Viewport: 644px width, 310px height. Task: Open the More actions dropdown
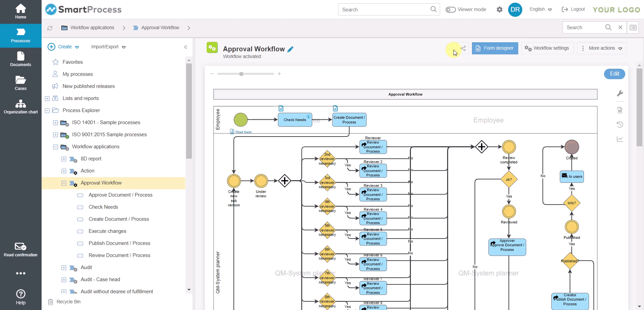(x=602, y=48)
